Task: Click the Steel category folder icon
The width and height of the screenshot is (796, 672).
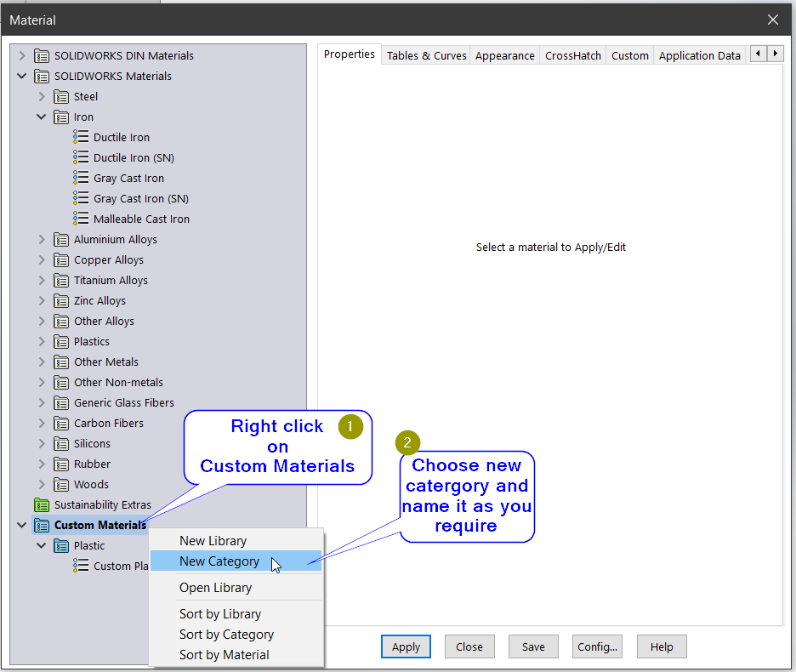Action: pos(61,96)
